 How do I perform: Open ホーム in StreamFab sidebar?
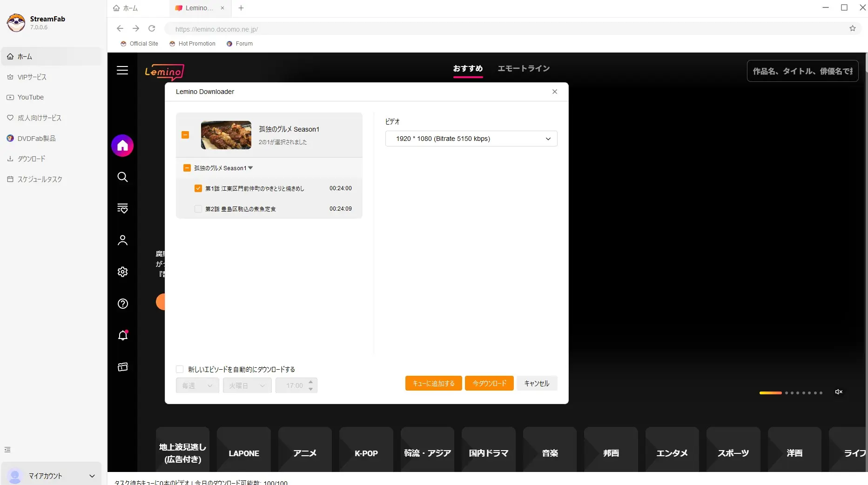[x=51, y=56]
